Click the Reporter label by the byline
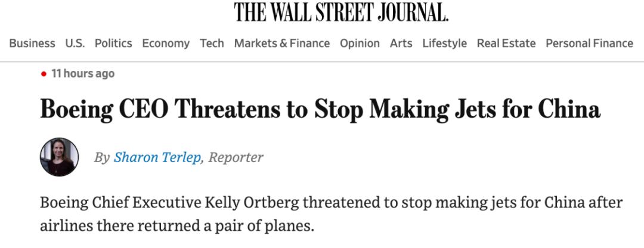This screenshot has width=644, height=248. [236, 157]
